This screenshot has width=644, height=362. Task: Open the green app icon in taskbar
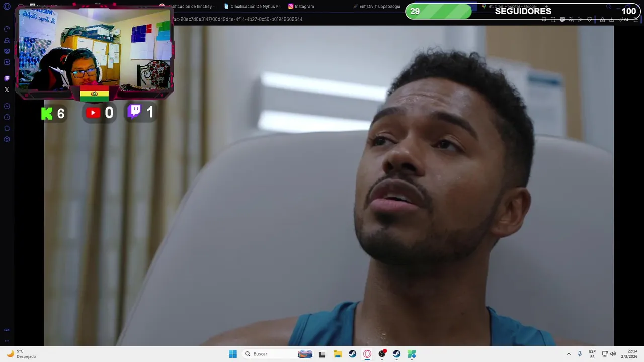(412, 354)
